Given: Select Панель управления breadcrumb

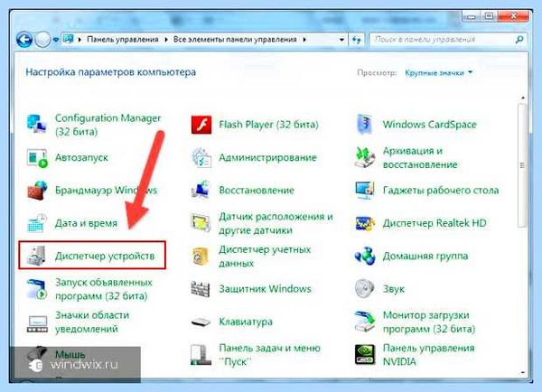Looking at the screenshot, I should pyautogui.click(x=123, y=40).
